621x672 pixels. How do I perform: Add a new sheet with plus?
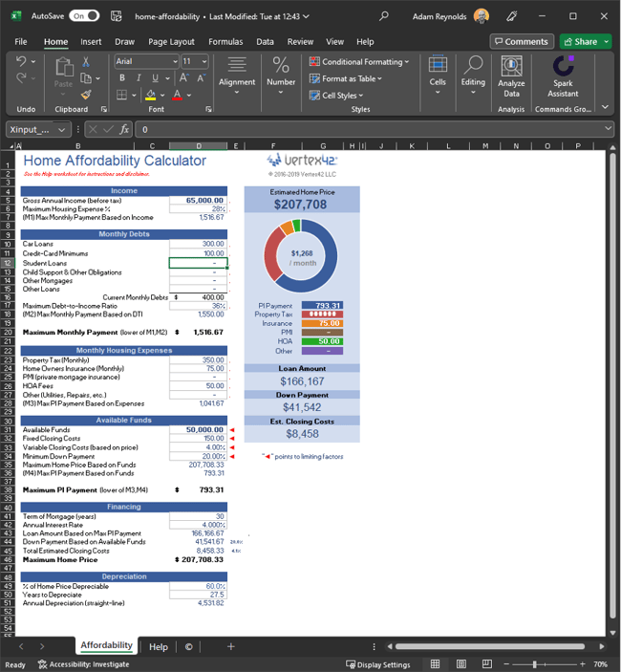[x=231, y=646]
